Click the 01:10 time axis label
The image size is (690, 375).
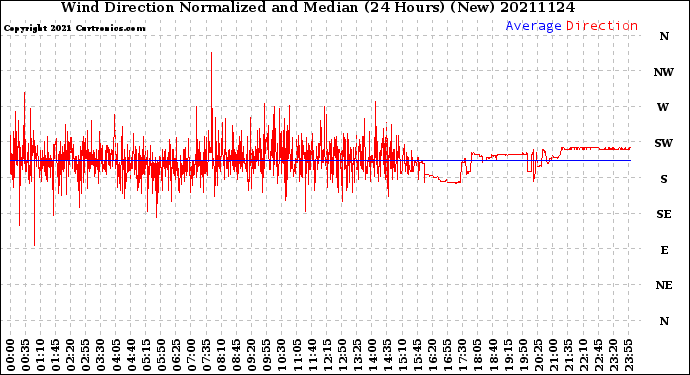click(x=40, y=355)
